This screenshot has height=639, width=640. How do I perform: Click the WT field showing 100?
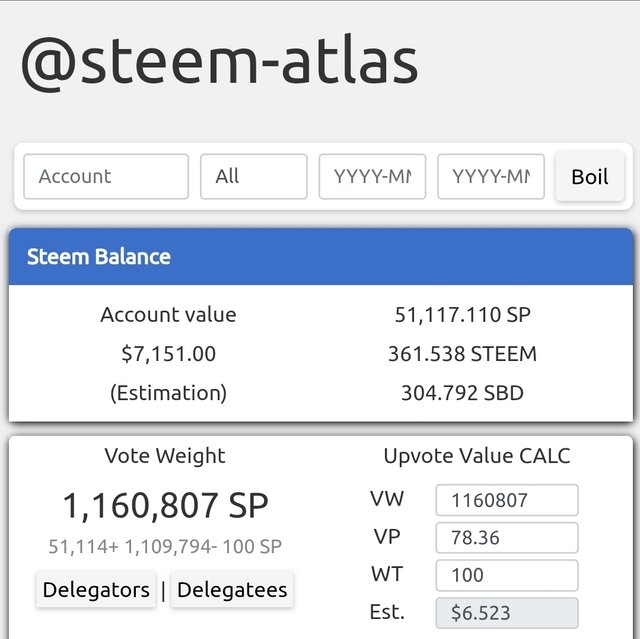507,575
